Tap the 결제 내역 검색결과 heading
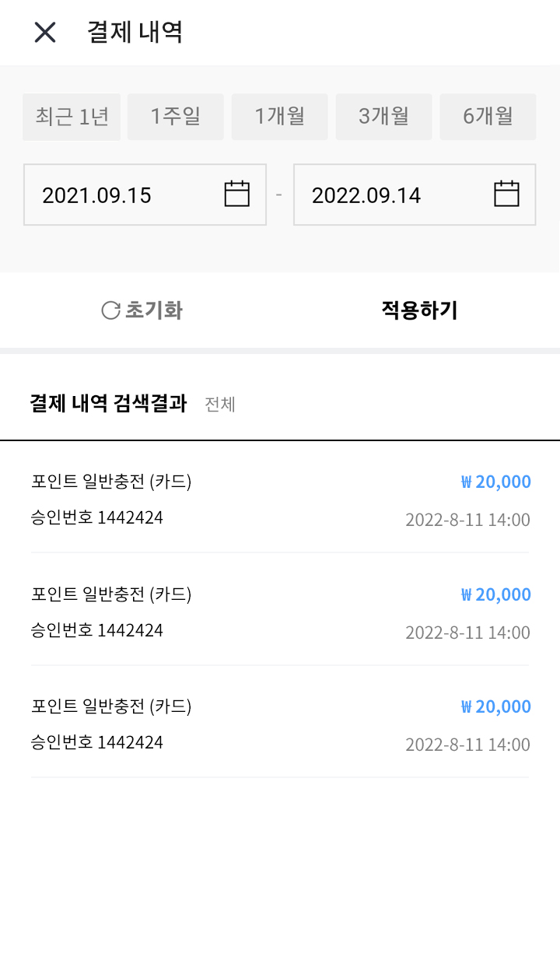 (x=108, y=404)
